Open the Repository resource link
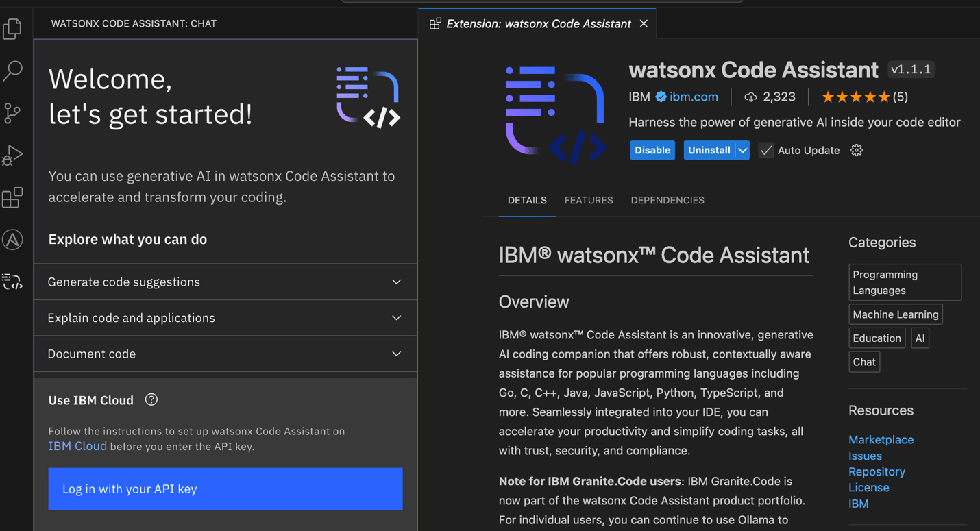The width and height of the screenshot is (980, 531). pyautogui.click(x=877, y=471)
